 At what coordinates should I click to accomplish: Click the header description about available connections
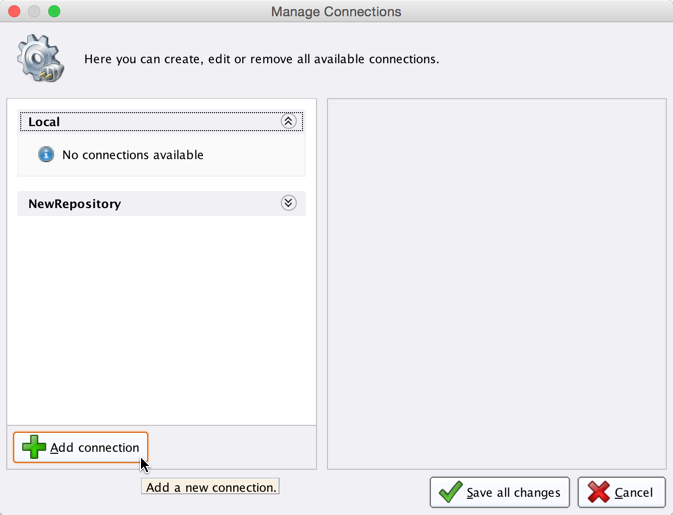pos(261,59)
